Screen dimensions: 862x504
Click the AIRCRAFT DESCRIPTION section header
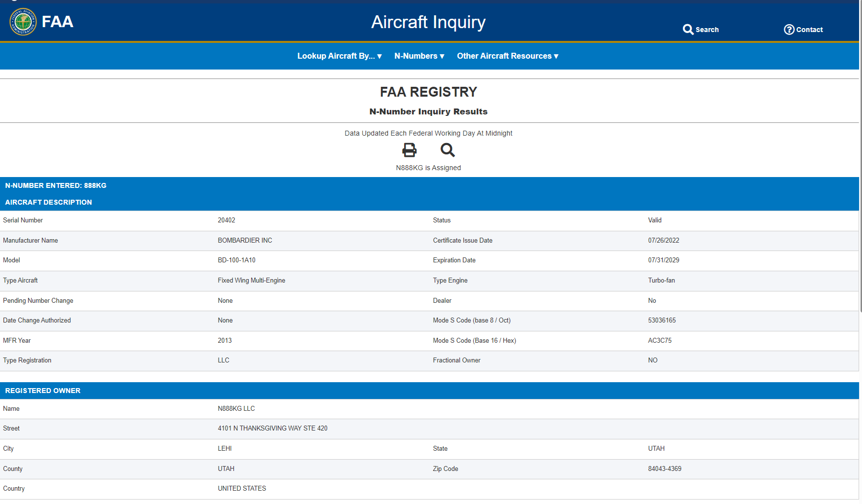click(48, 202)
